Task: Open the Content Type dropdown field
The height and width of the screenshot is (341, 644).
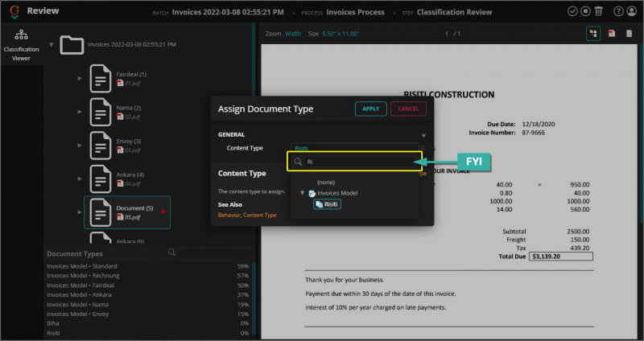Action: pos(354,148)
